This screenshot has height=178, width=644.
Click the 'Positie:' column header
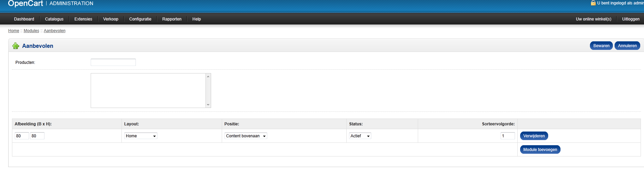click(232, 124)
